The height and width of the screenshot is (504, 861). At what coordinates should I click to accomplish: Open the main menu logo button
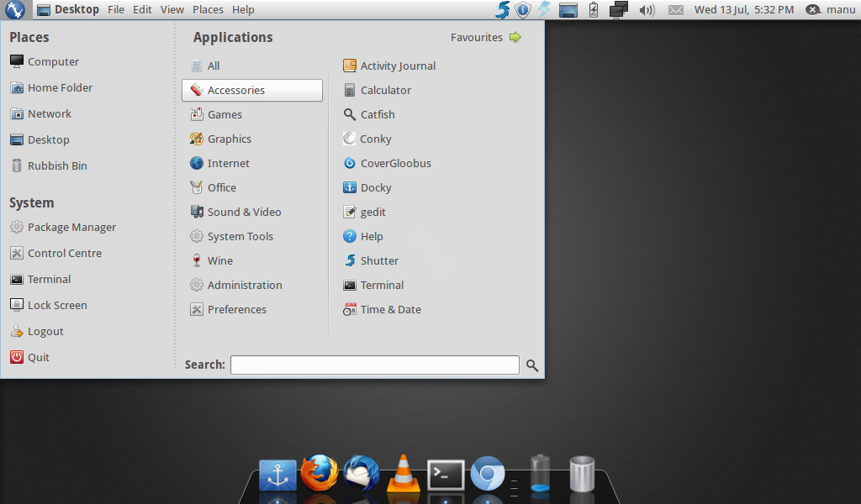[x=15, y=9]
